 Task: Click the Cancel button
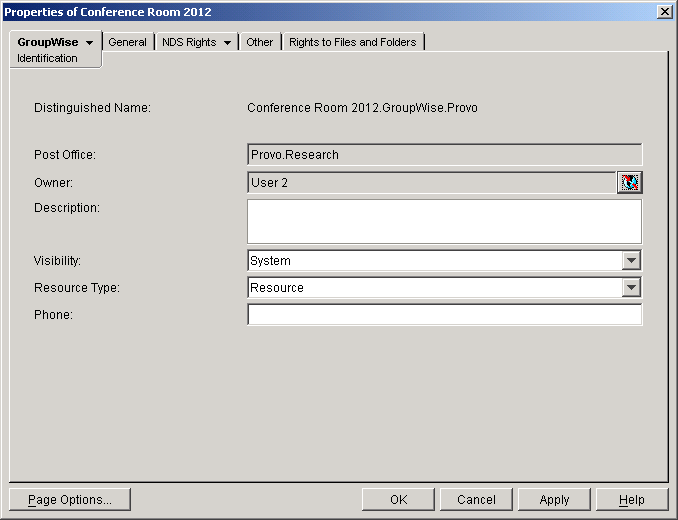coord(476,500)
